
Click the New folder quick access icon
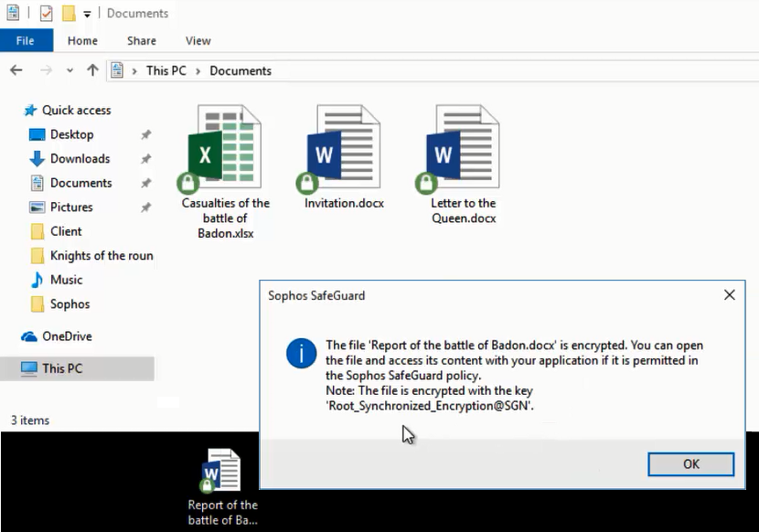[x=69, y=13]
